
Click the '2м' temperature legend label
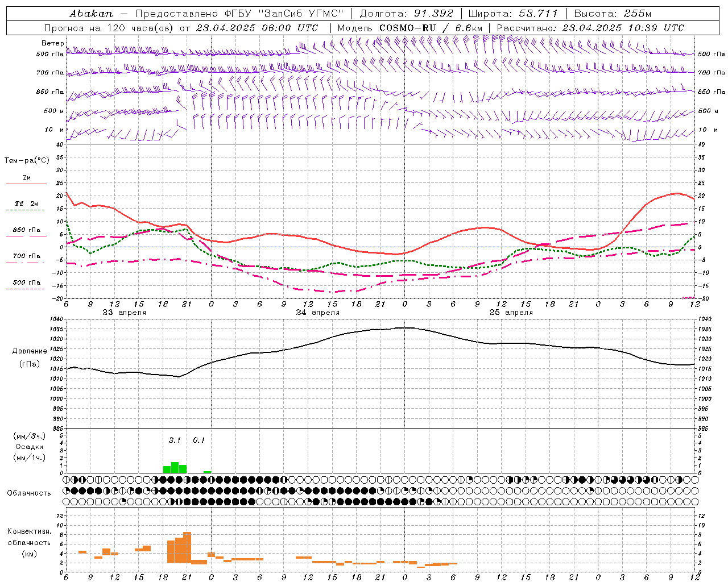point(27,178)
